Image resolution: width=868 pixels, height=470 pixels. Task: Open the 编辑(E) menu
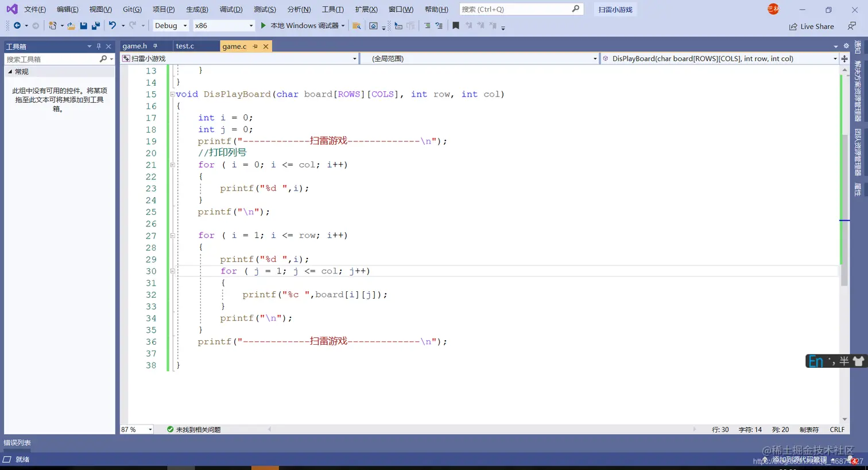[67, 9]
